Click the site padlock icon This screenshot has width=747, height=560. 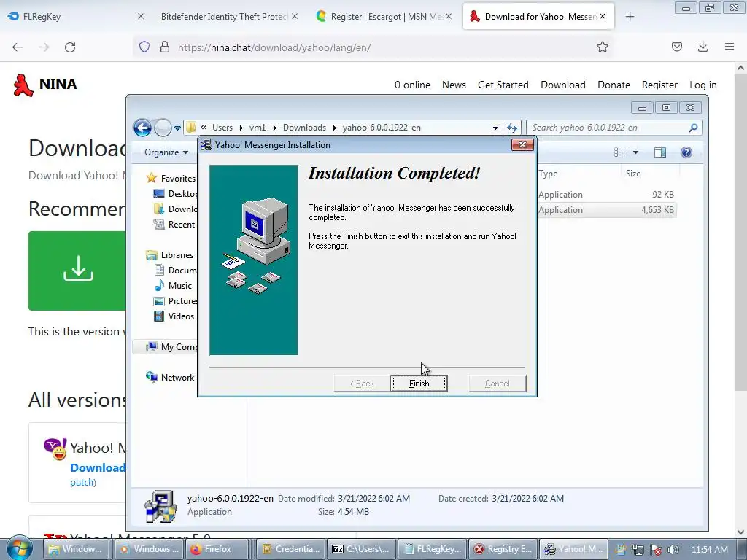tap(165, 47)
